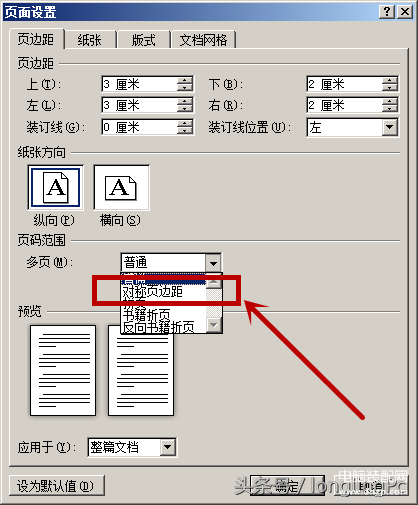Select the landscape 横向 orientation icon

121,188
